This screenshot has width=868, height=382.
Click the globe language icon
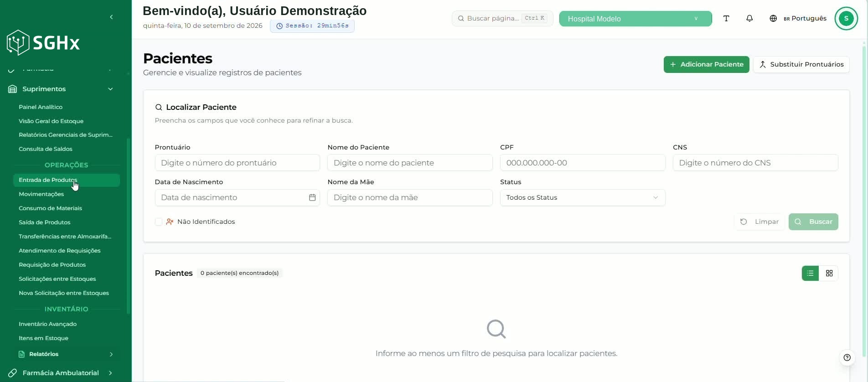click(773, 18)
